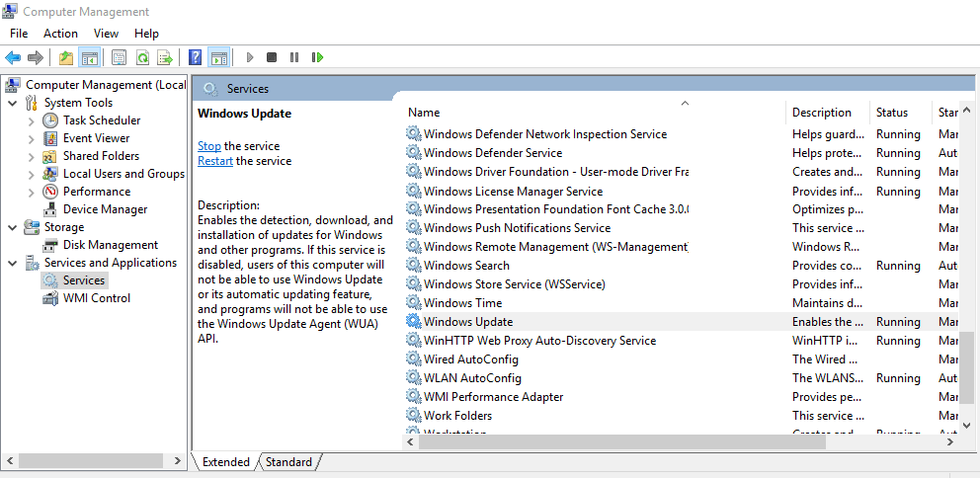
Task: Open the View menu
Action: click(x=107, y=34)
